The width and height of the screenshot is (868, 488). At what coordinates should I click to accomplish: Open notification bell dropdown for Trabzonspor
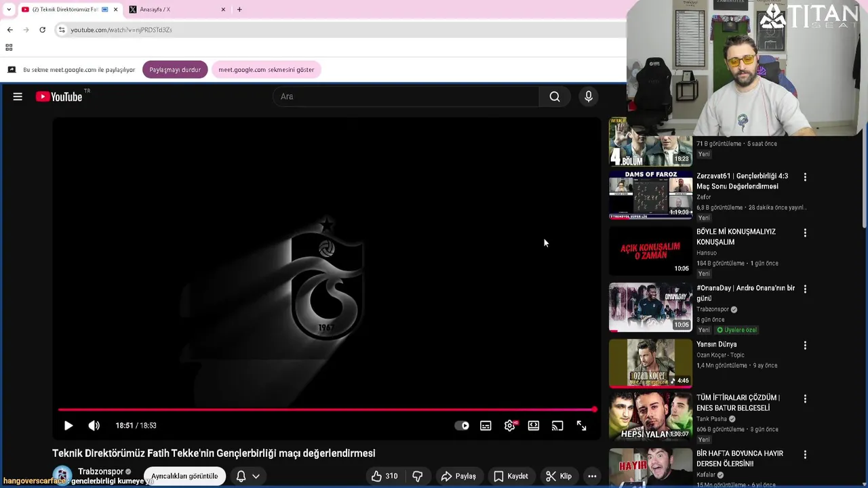(248, 476)
